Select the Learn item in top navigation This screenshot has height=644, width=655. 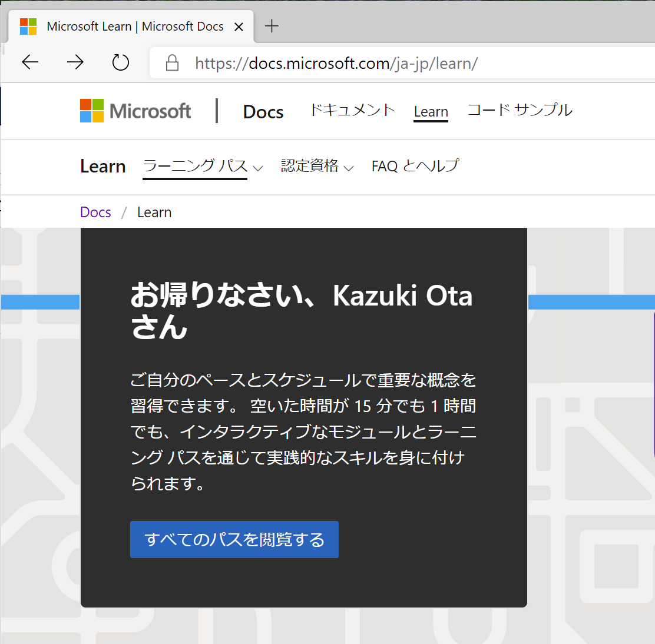pos(431,112)
